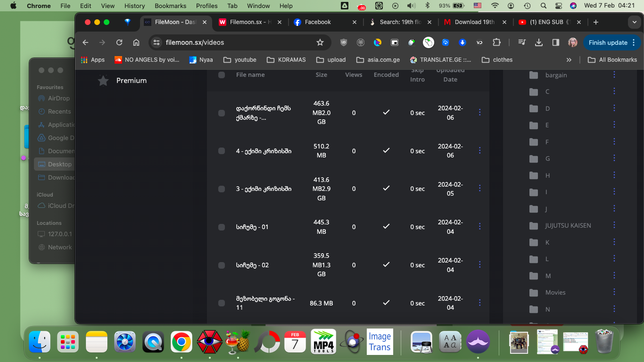The height and width of the screenshot is (362, 644).
Task: Open options menu for bargain folder
Action: (614, 74)
